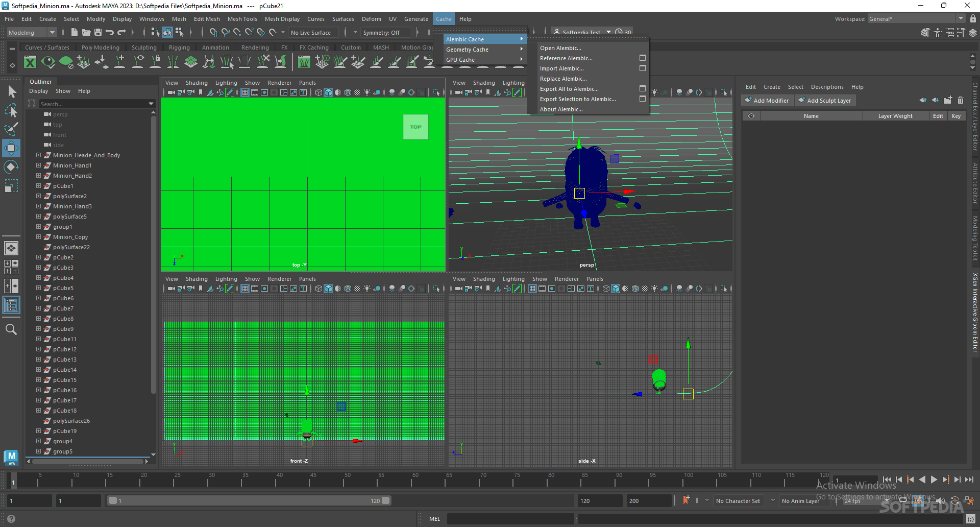980x527 pixels.
Task: Open option box for Export Selection to Alembic
Action: pos(643,99)
